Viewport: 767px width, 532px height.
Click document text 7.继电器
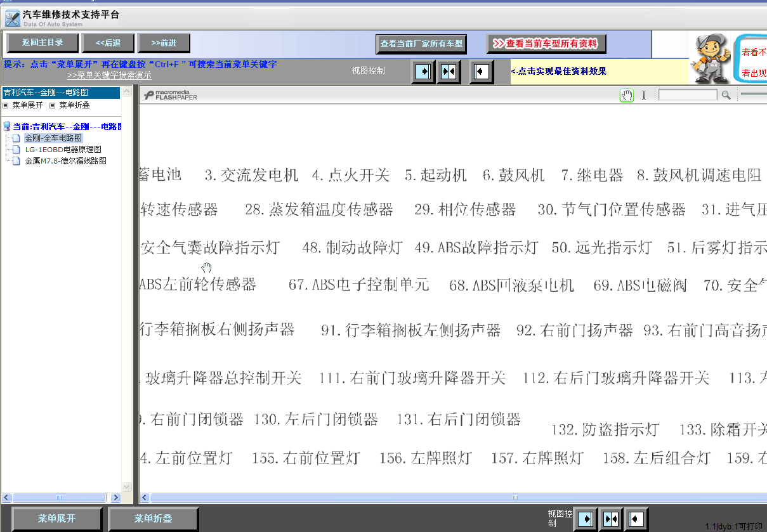tap(593, 175)
